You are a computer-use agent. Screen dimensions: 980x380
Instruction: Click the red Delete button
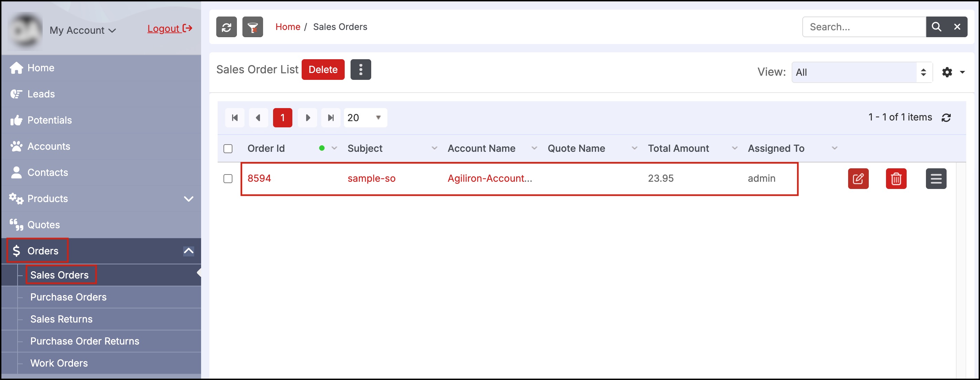[323, 70]
